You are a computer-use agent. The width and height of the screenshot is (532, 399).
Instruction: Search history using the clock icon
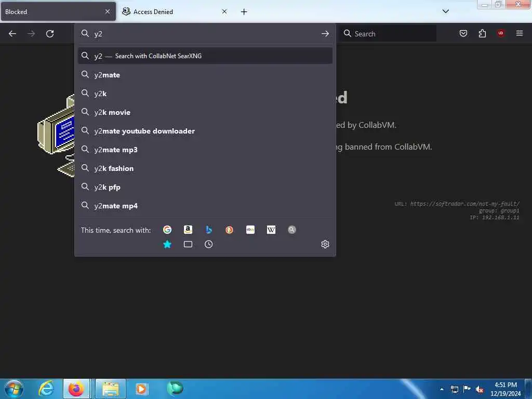[209, 244]
